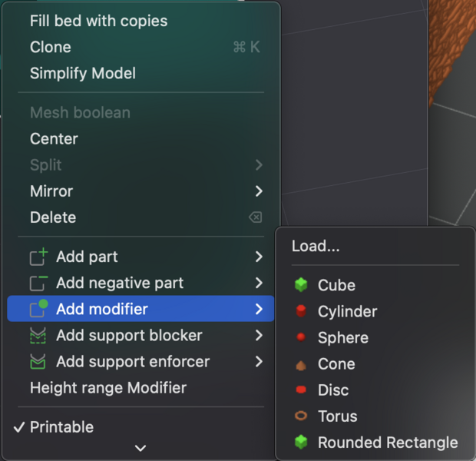Image resolution: width=476 pixels, height=461 pixels.
Task: Choose Simplify Model from the menu
Action: (x=83, y=74)
